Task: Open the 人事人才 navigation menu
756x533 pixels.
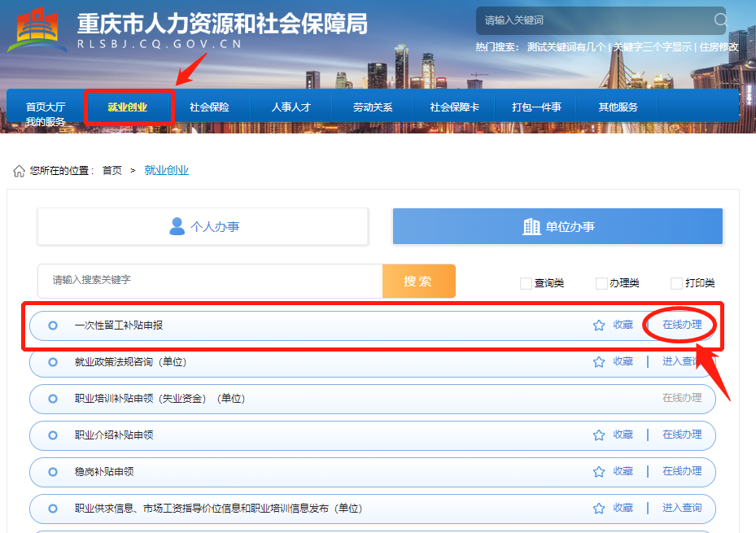Action: point(291,107)
